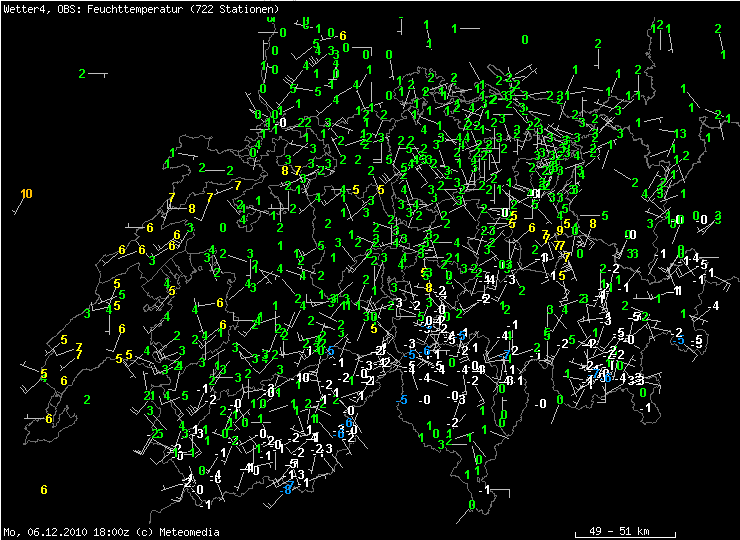Click the yellow 77 station value
Image resolution: width=740 pixels, height=540 pixels.
click(559, 245)
